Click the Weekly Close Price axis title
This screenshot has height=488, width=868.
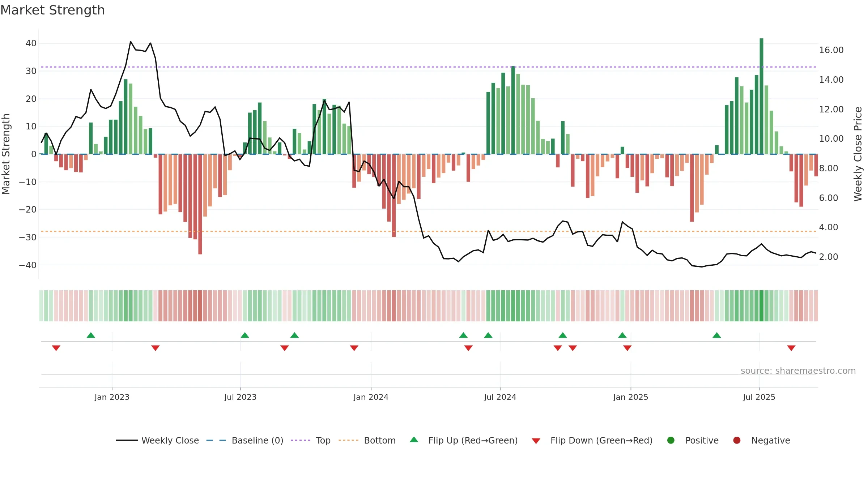(x=858, y=154)
